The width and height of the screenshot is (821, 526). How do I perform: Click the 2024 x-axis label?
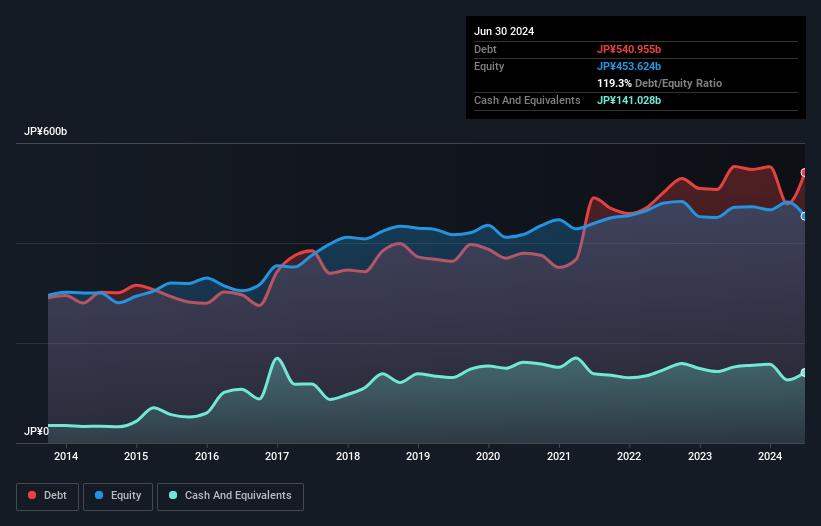click(770, 456)
